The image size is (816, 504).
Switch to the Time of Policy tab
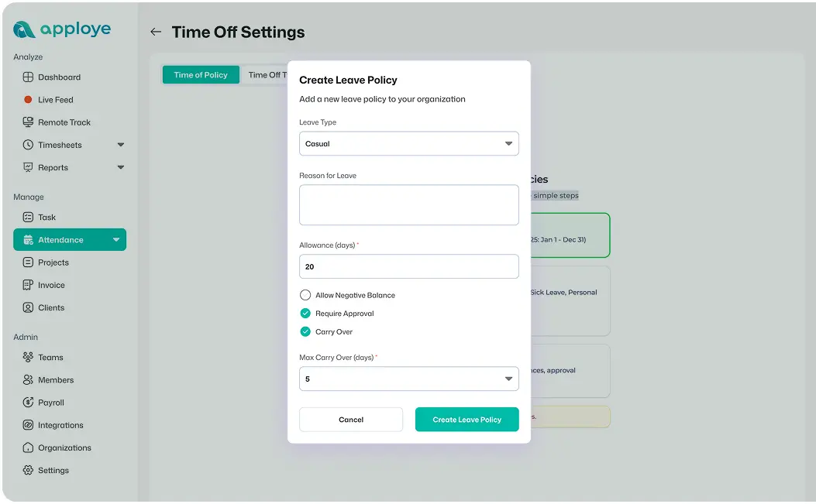(x=200, y=74)
